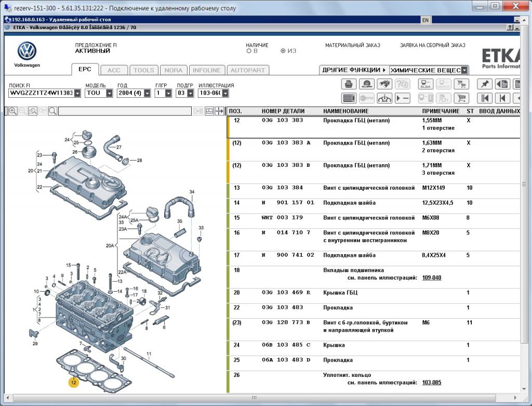Click the НАИМЕНОВАНИЕ column header
The image size is (532, 406).
[345, 111]
